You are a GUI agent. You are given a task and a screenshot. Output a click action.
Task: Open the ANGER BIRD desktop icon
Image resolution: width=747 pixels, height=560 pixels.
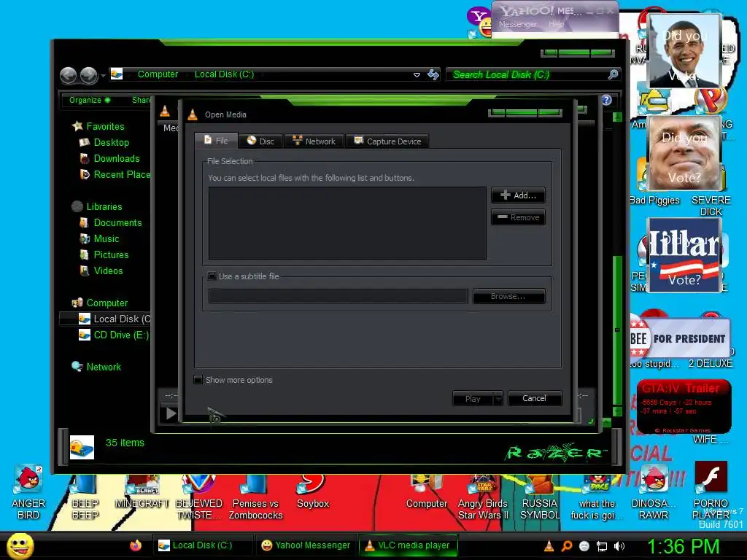[28, 492]
